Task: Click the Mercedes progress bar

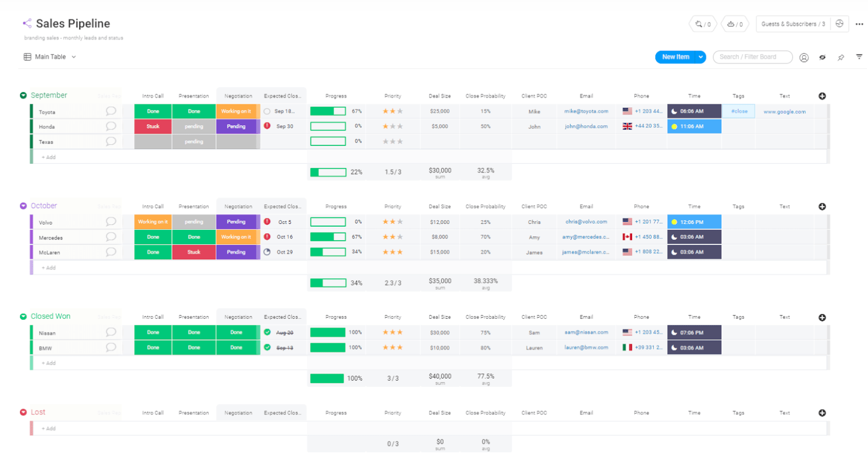Action: point(328,237)
